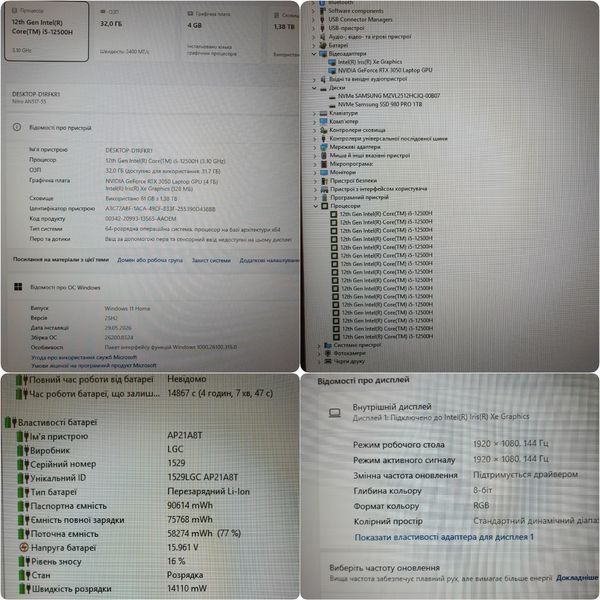Viewport: 600px width, 600px height.
Task: Select the 4 GB graphics card summary tile
Action: (x=223, y=34)
